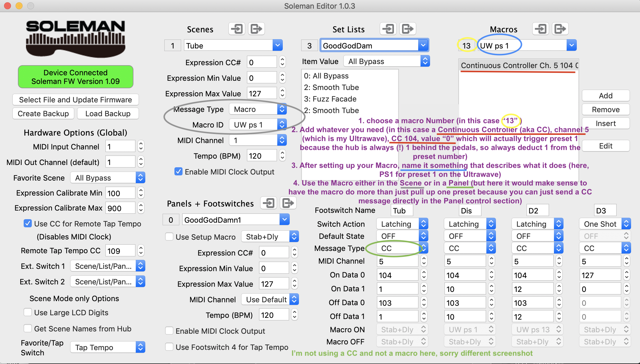This screenshot has height=364, width=640.
Task: Click the Add macro button
Action: (x=606, y=95)
